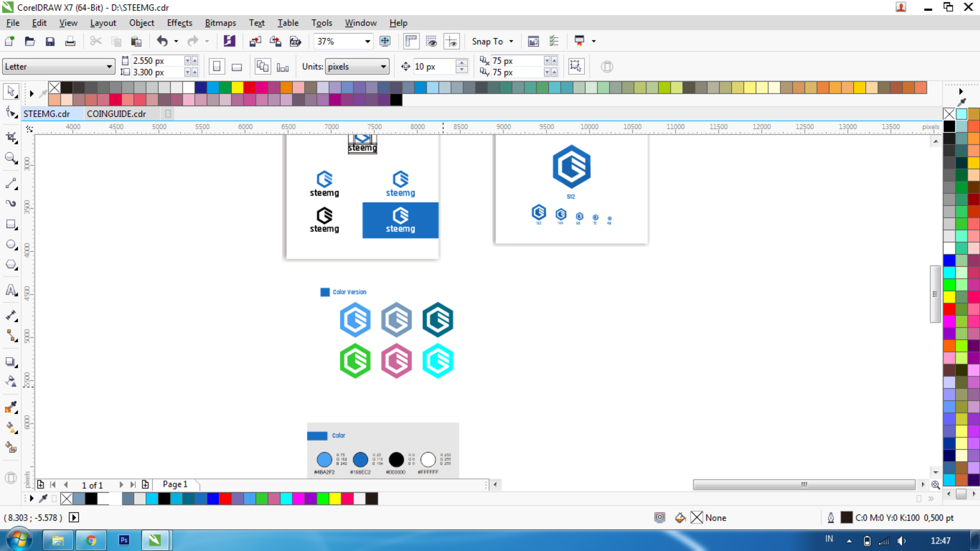
Task: Expand the Units pixels dropdown
Action: pos(383,67)
